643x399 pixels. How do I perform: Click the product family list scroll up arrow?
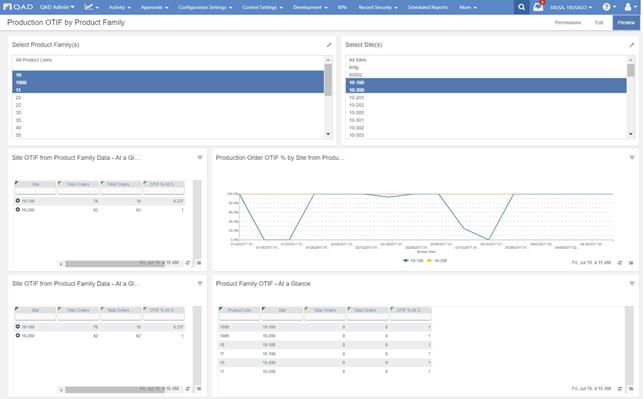pos(328,60)
